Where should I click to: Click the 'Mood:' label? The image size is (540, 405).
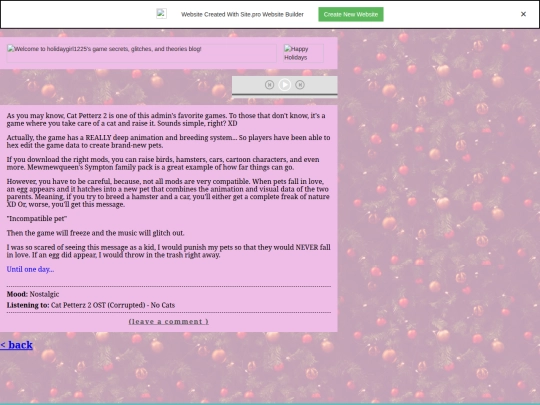coord(17,294)
